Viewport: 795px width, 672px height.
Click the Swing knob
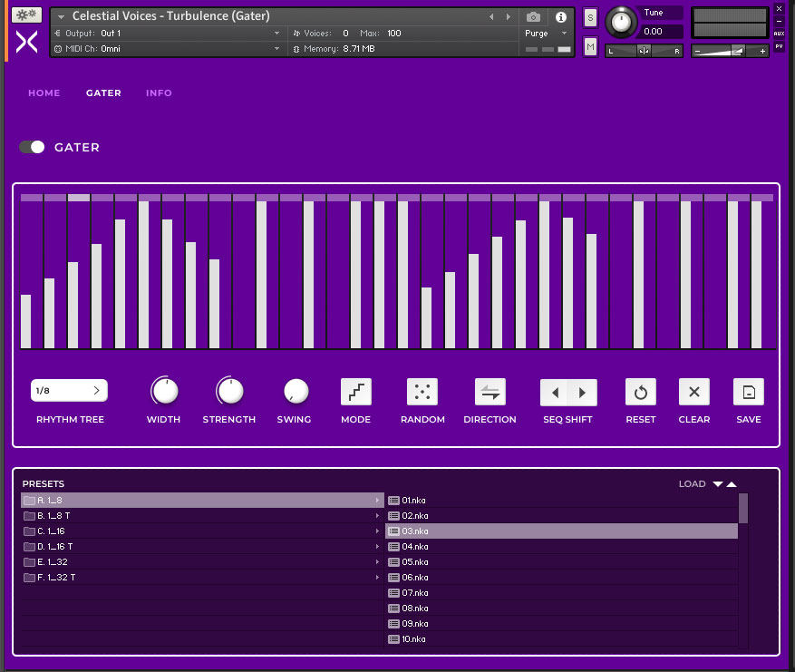coord(296,391)
